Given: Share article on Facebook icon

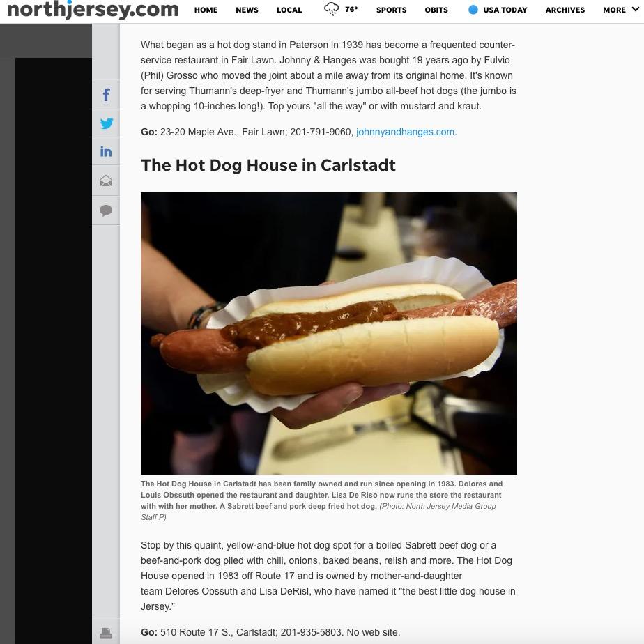Looking at the screenshot, I should point(106,95).
